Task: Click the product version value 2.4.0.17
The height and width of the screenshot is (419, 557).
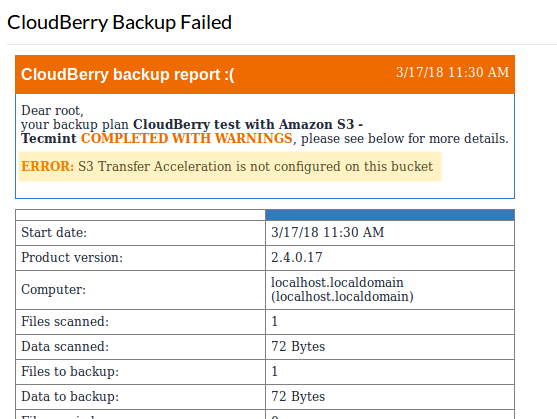Action: point(297,258)
